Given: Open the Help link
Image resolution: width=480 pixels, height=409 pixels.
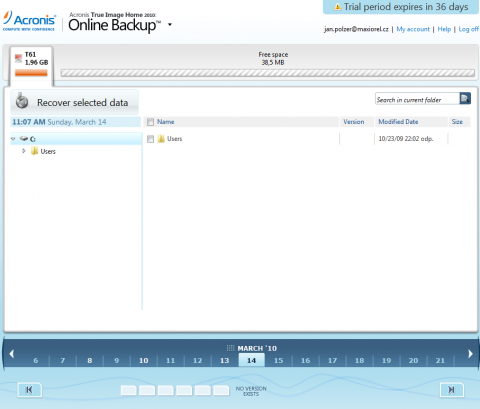Looking at the screenshot, I should click(x=444, y=29).
